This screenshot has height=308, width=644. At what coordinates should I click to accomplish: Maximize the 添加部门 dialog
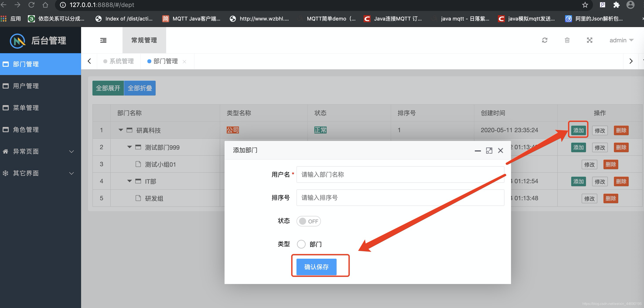(x=489, y=151)
